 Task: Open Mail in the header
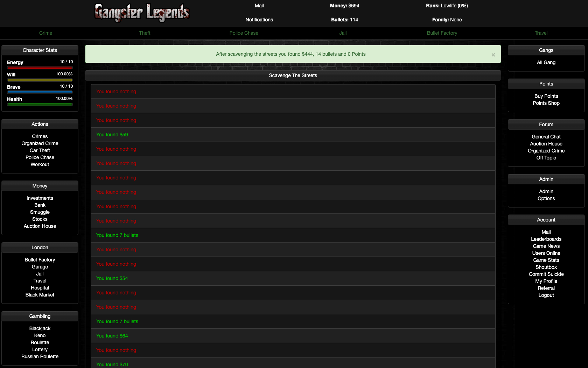259,6
